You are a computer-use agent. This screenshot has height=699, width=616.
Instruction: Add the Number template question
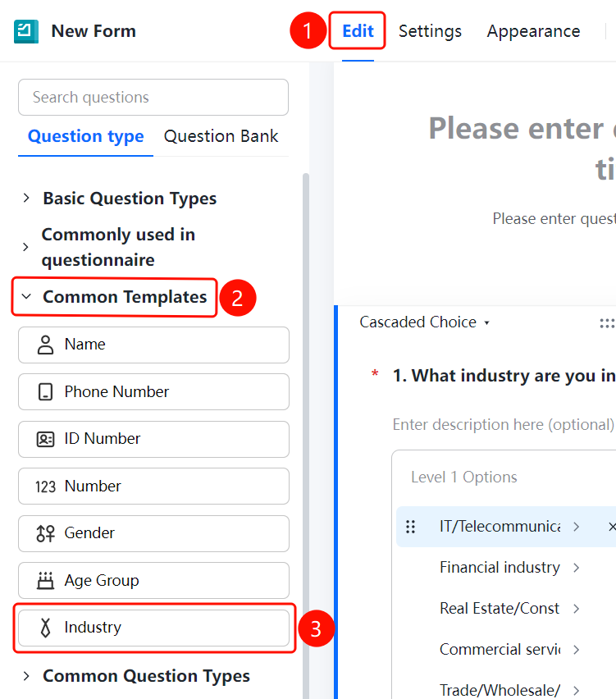[153, 486]
